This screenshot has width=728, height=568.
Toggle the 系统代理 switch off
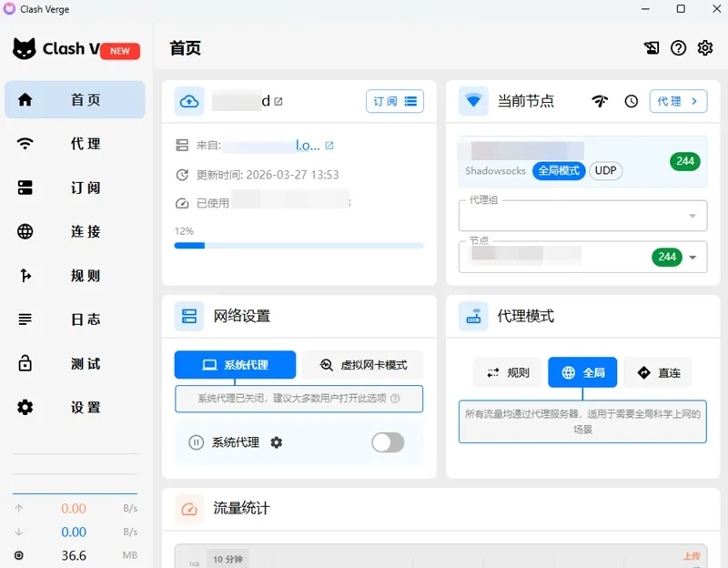388,442
